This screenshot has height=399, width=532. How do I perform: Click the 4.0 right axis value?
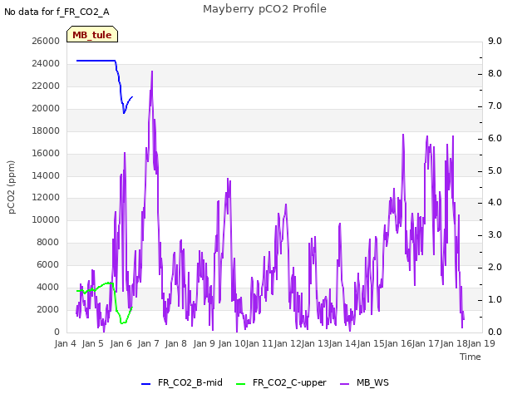pos(495,202)
